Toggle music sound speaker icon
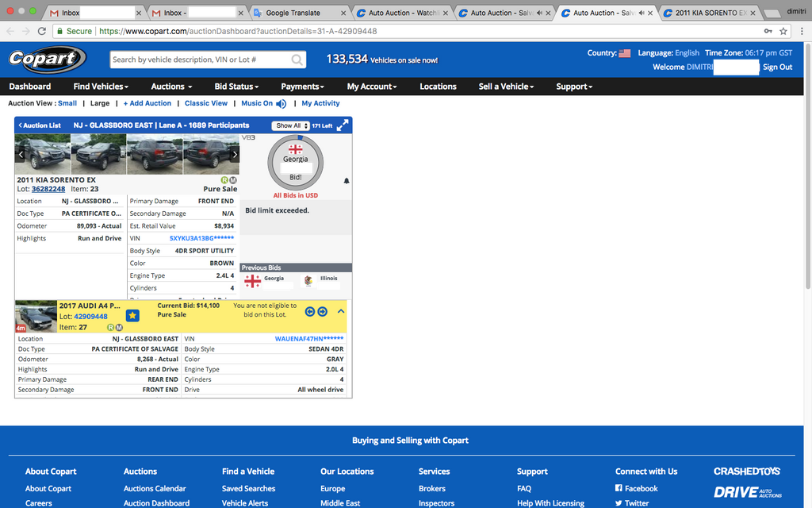Viewport: 812px width, 508px height. 282,104
